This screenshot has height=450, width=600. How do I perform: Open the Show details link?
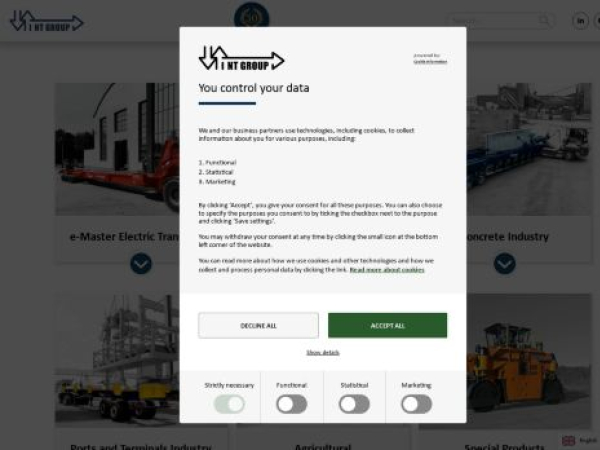323,352
